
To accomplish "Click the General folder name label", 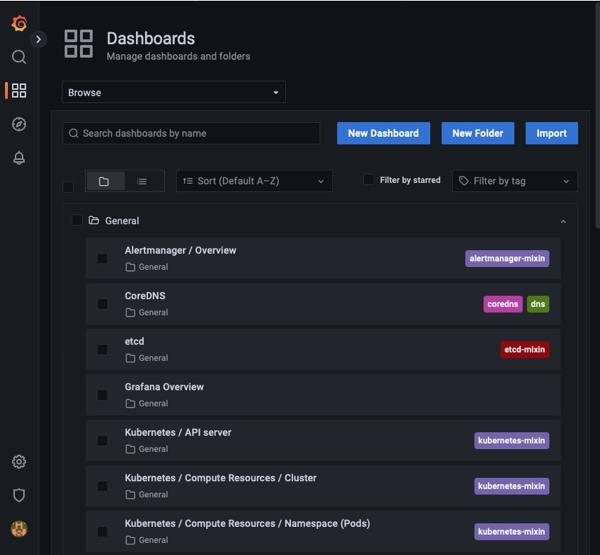I will [x=122, y=221].
